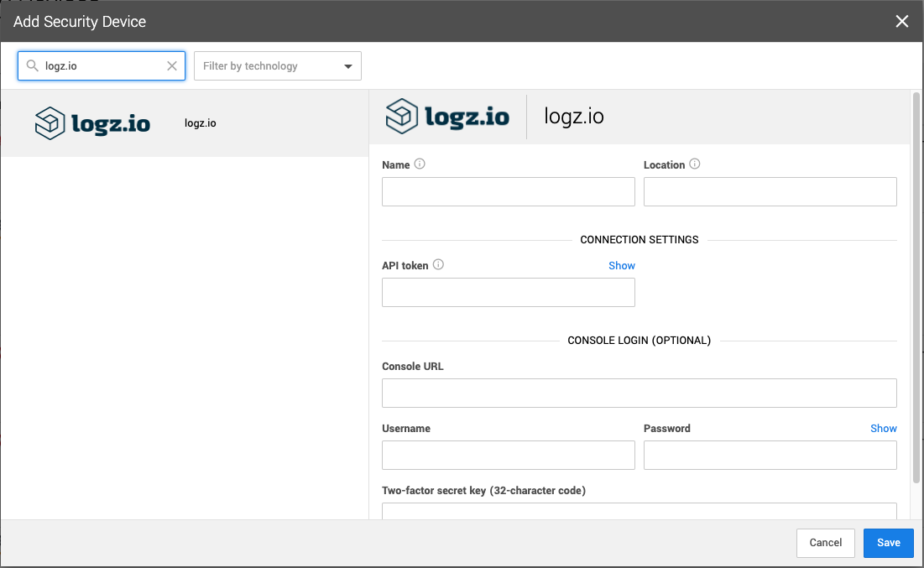Image resolution: width=924 pixels, height=568 pixels.
Task: Select the logz.io device list row
Action: click(x=185, y=123)
